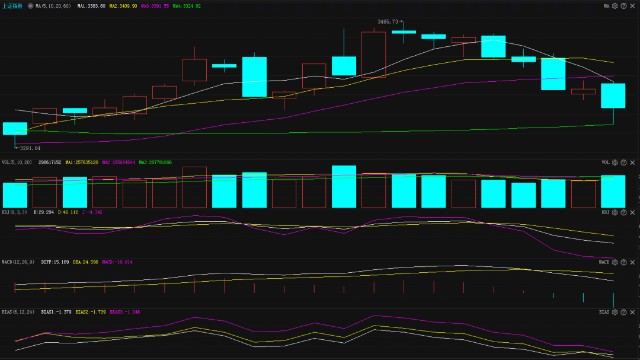Viewport: 640px width, 360px height.
Task: Select the BIAS(6,12,24) indicator label
Action: [18, 312]
